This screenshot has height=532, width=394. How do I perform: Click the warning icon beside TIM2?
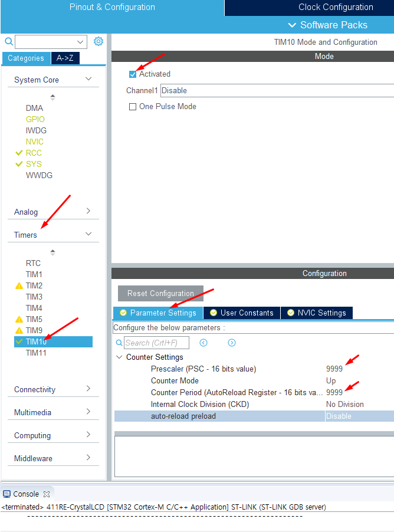(x=19, y=286)
